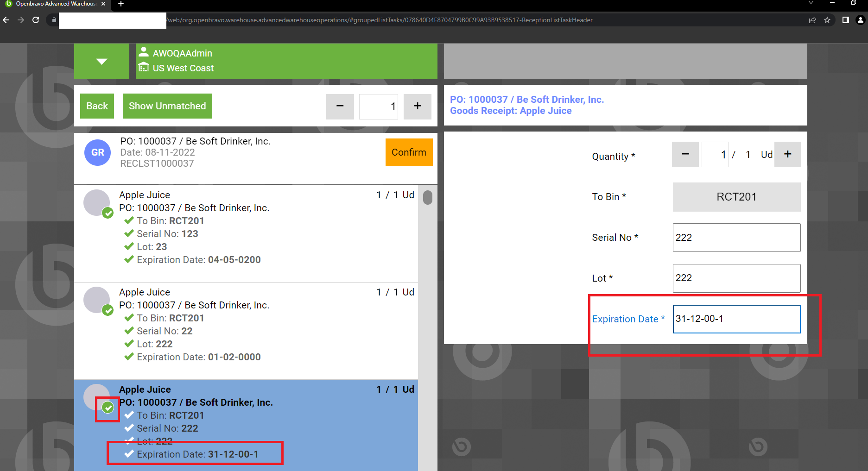Focus the top quantity counter field
The height and width of the screenshot is (471, 868).
tap(379, 107)
